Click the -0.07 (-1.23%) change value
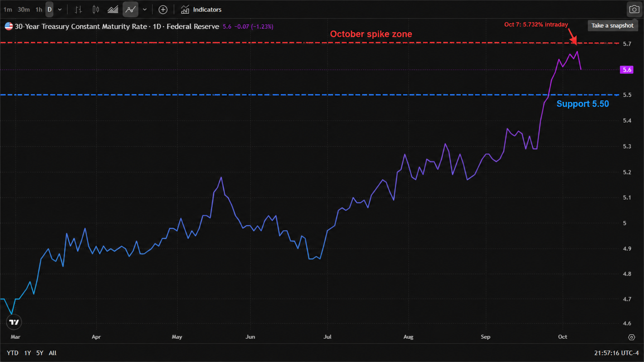 point(254,27)
